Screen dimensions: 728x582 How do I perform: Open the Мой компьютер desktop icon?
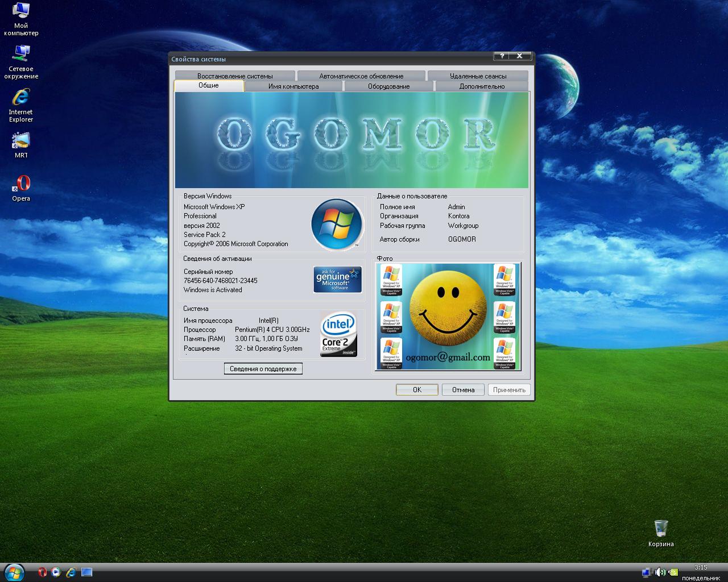21,19
